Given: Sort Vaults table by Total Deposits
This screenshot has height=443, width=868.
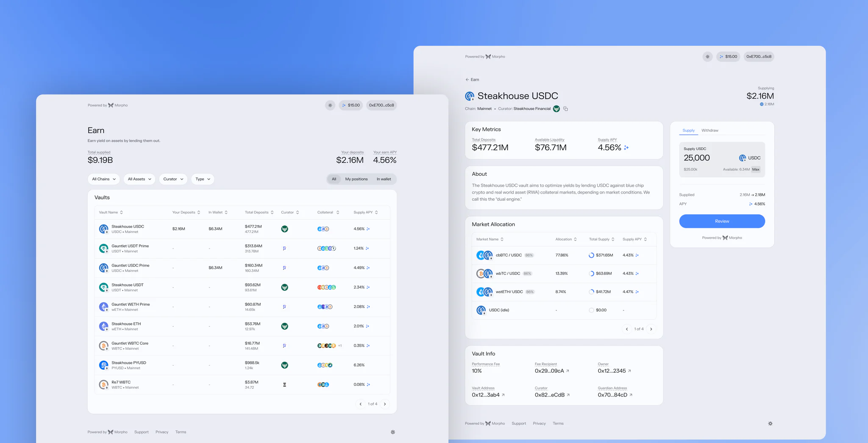Looking at the screenshot, I should [259, 213].
